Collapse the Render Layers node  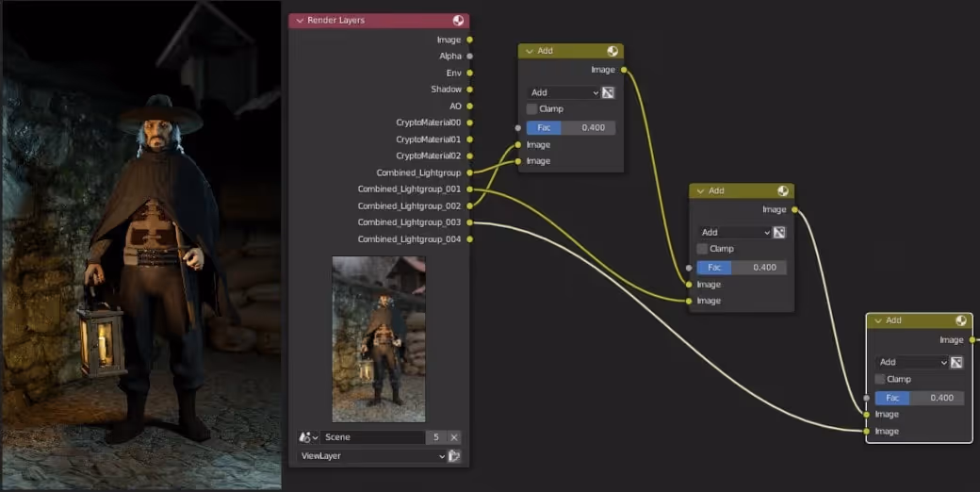300,21
